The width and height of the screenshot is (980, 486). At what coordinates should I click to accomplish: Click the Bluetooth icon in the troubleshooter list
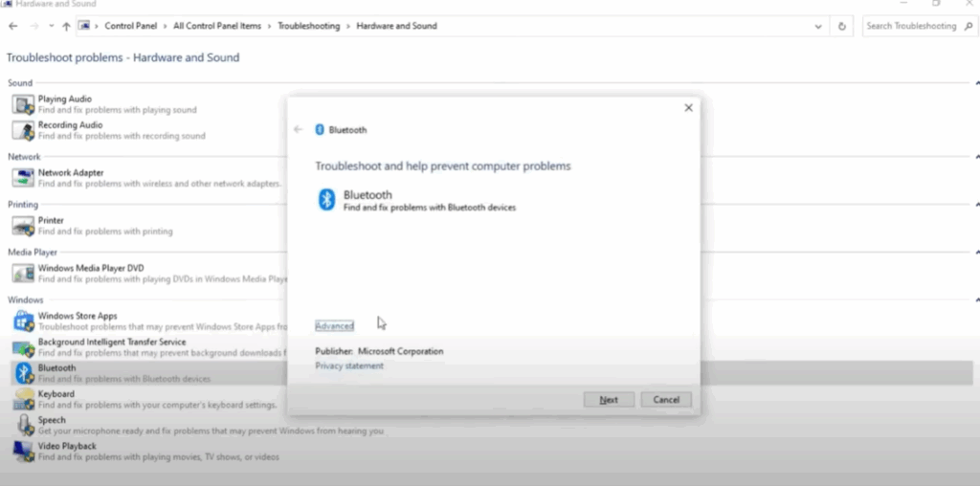pos(23,373)
